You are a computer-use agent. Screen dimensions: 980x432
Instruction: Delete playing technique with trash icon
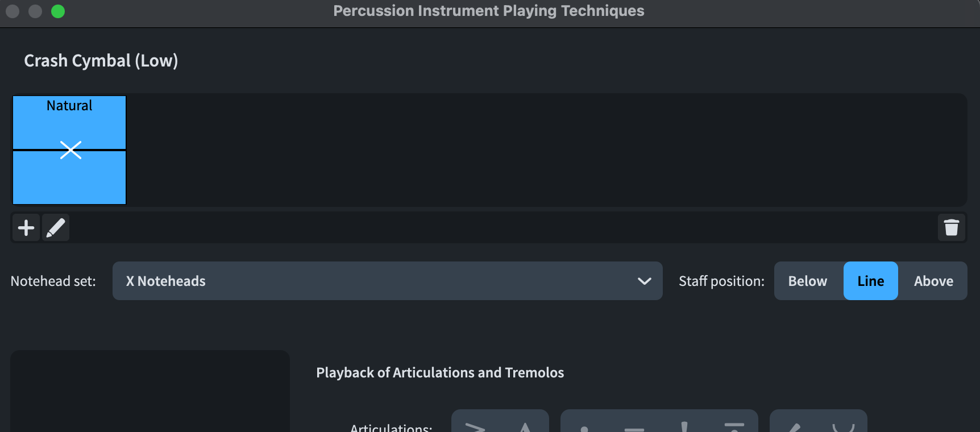[x=951, y=228]
